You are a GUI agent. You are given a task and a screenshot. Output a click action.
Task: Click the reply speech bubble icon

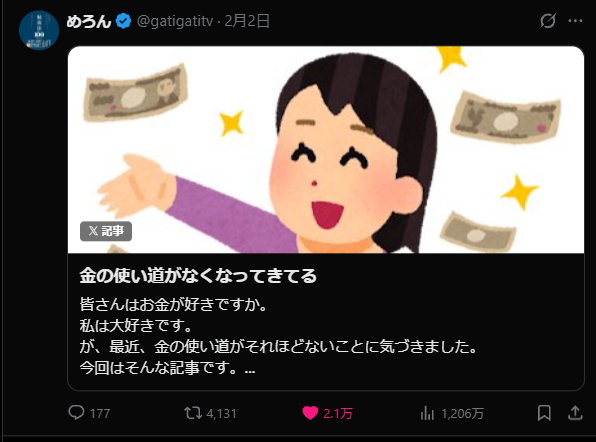click(76, 413)
